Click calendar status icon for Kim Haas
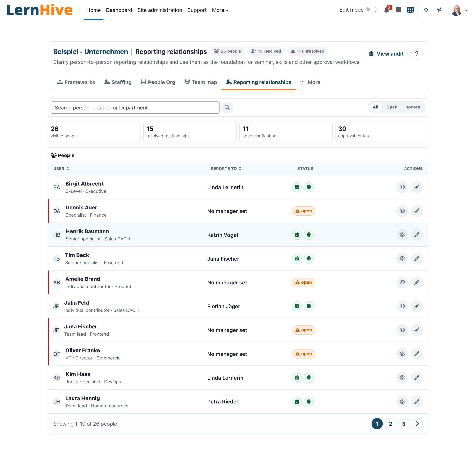This screenshot has height=463, width=476. pyautogui.click(x=297, y=378)
